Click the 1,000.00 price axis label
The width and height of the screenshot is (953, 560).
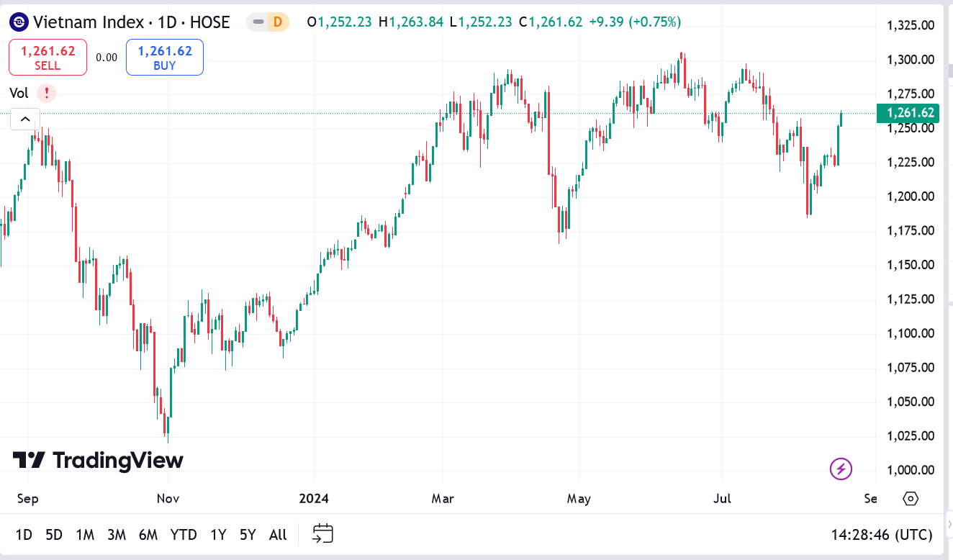(911, 470)
